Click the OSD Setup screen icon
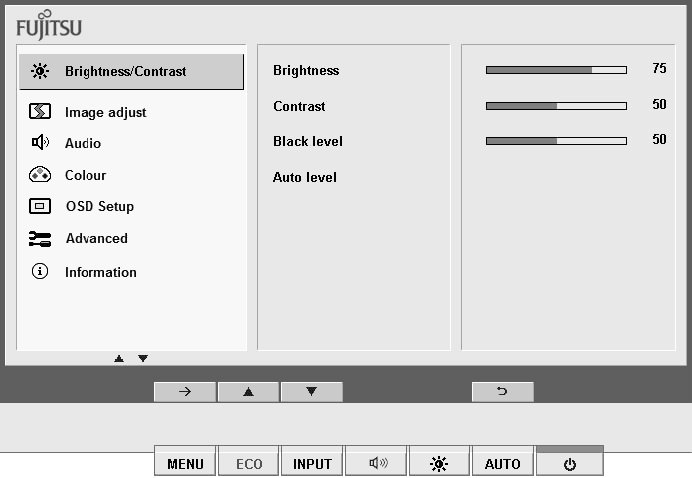The height and width of the screenshot is (478, 692). (x=40, y=207)
